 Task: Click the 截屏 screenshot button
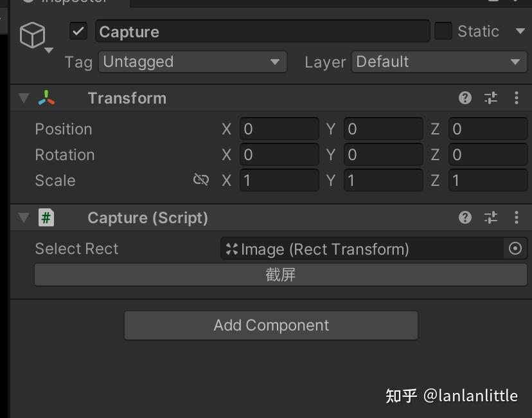coord(281,275)
